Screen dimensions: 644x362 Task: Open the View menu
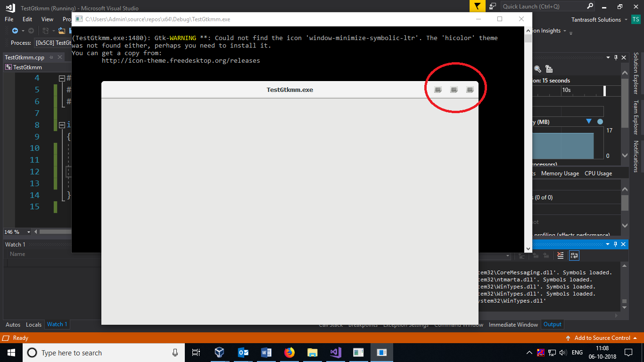(47, 19)
